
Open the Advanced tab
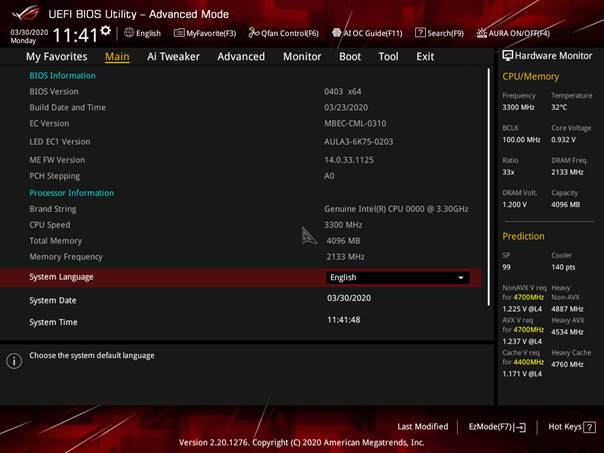[x=241, y=57]
